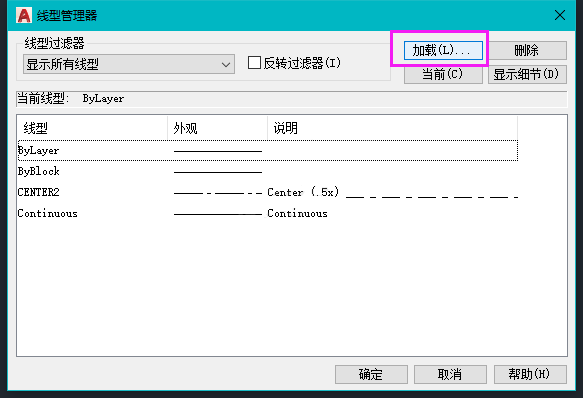Click the Continuous description cell
Image resolution: width=583 pixels, height=398 pixels.
click(x=297, y=214)
